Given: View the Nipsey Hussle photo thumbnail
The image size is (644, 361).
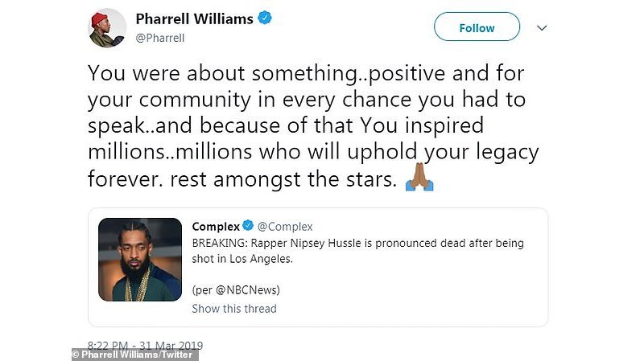Looking at the screenshot, I should (x=140, y=260).
